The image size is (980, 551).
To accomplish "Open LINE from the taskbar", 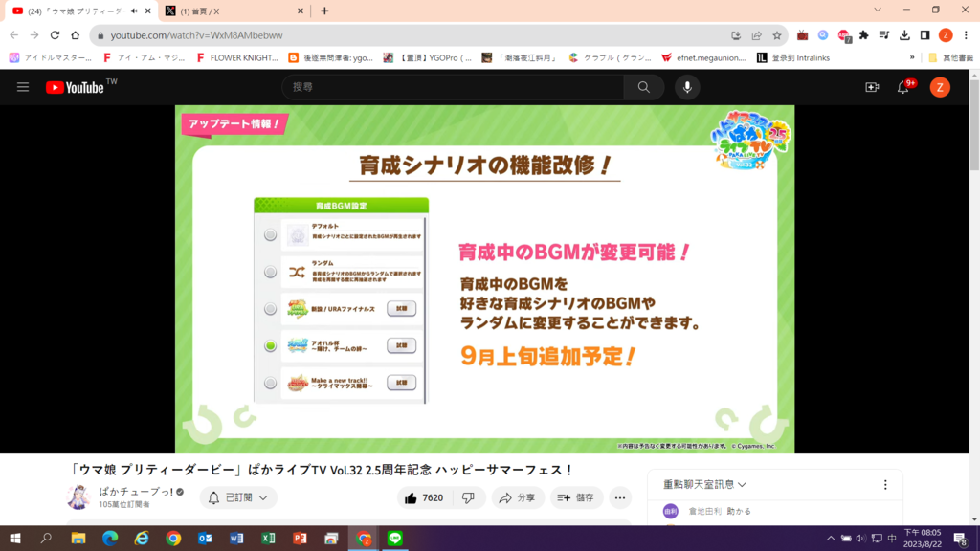I will 395,539.
